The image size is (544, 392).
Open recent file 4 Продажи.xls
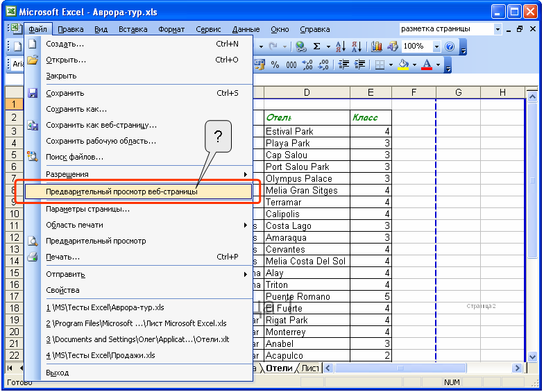coord(138,355)
